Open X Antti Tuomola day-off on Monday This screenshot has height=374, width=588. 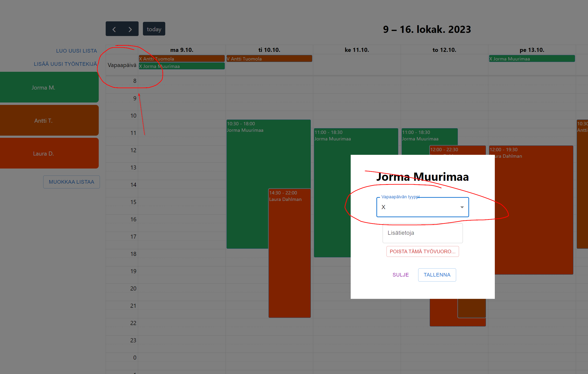182,59
